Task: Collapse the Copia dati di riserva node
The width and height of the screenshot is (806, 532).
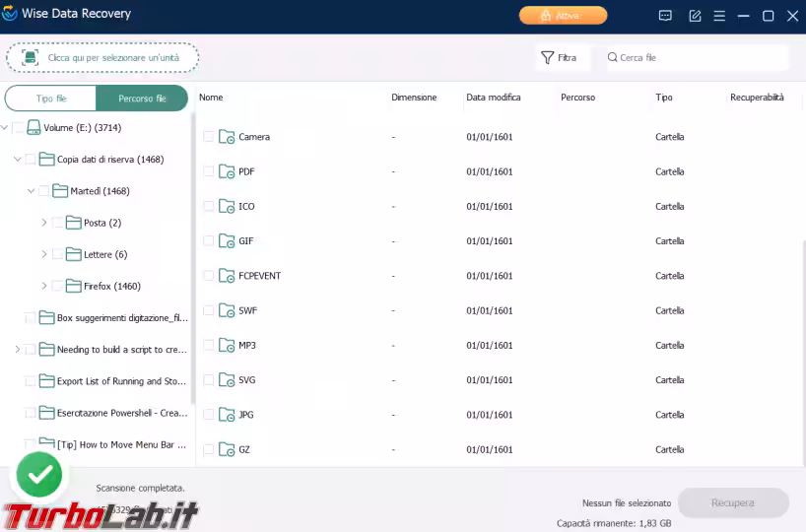Action: pos(18,160)
